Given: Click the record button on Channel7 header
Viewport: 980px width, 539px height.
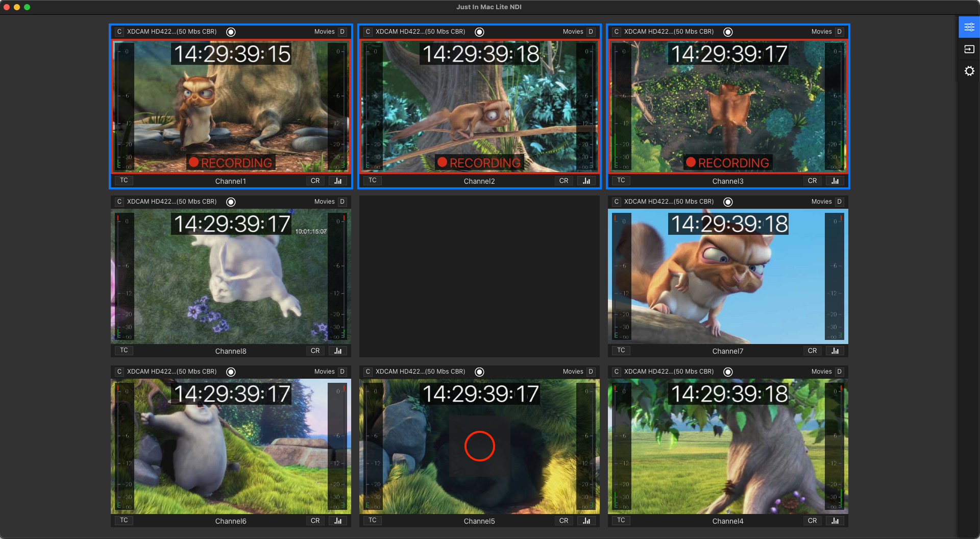Looking at the screenshot, I should tap(728, 202).
